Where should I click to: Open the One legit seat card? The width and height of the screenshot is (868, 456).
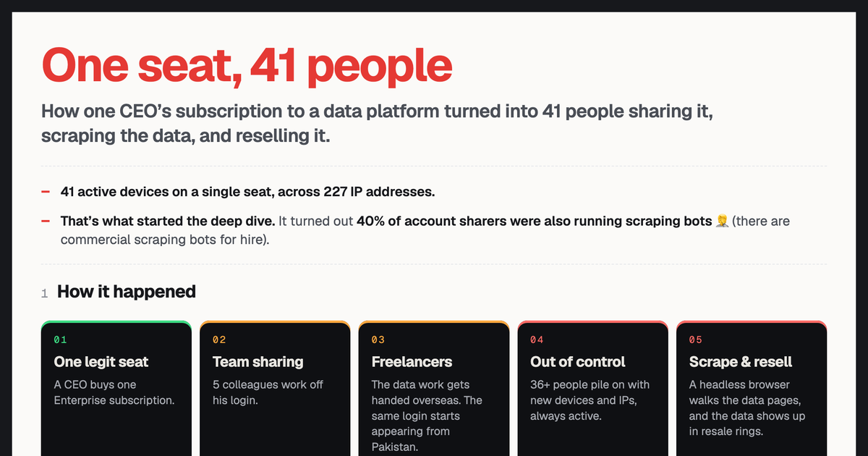click(x=116, y=389)
